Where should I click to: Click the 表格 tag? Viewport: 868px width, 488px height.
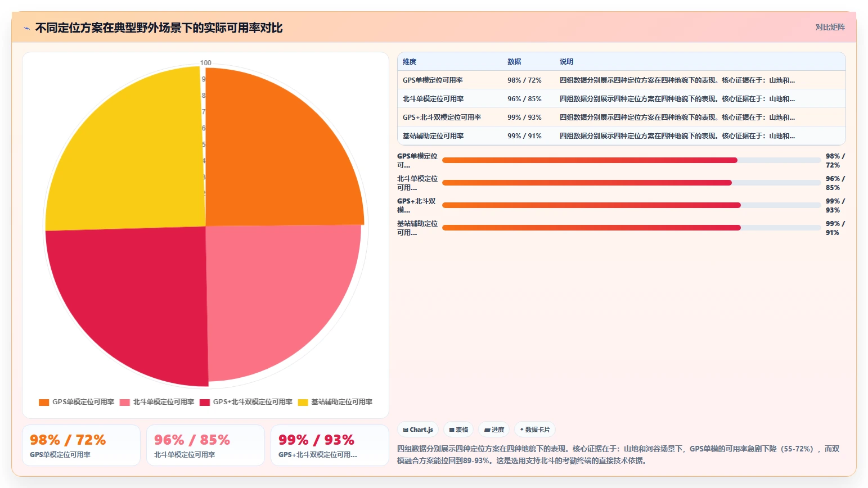[458, 430]
